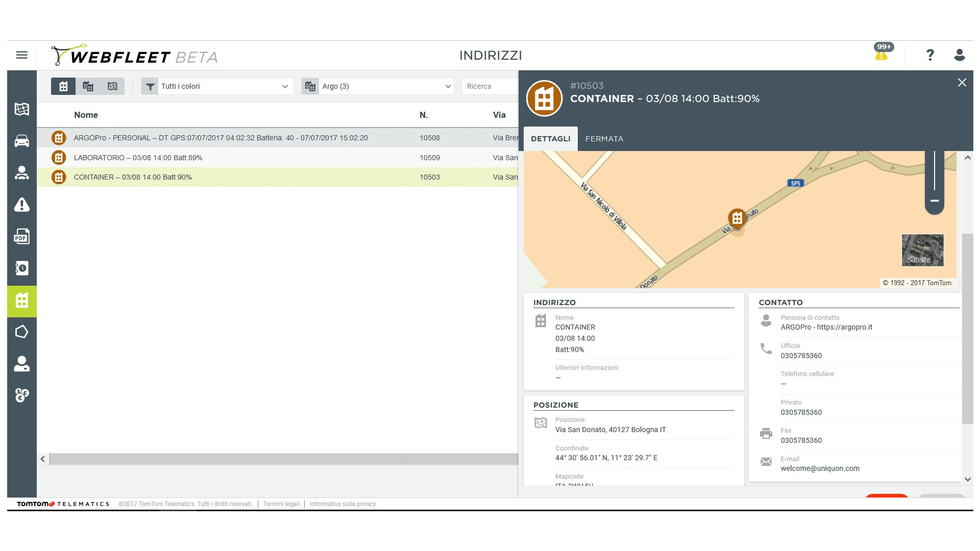
Task: Open PDF reports sidebar icon
Action: pyautogui.click(x=21, y=237)
